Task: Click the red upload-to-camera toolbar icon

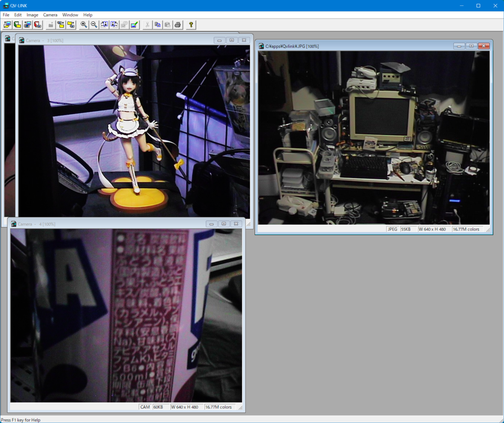Action: pos(37,25)
